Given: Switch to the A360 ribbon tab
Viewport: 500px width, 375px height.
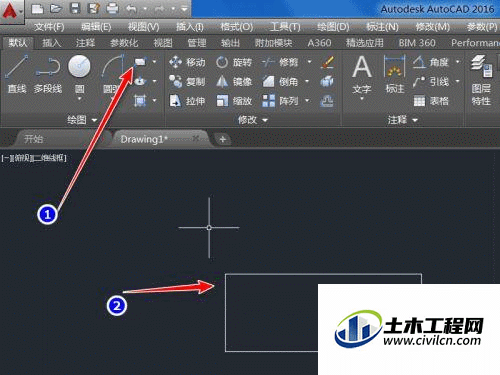Looking at the screenshot, I should [319, 43].
